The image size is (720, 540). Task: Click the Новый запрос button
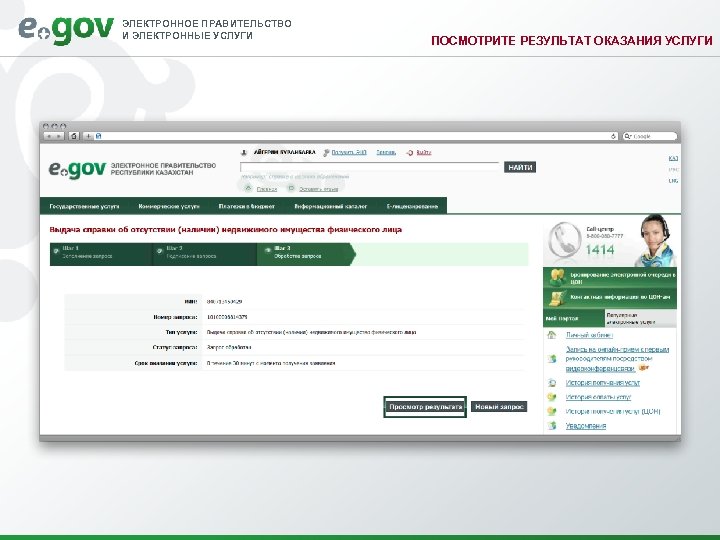click(499, 407)
